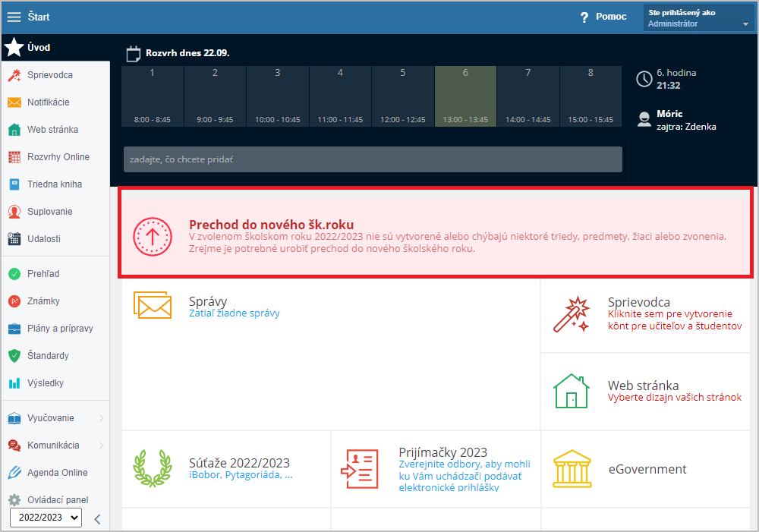The width and height of the screenshot is (759, 532).
Task: Open the 2022/2023 school year selector
Action: click(x=46, y=518)
